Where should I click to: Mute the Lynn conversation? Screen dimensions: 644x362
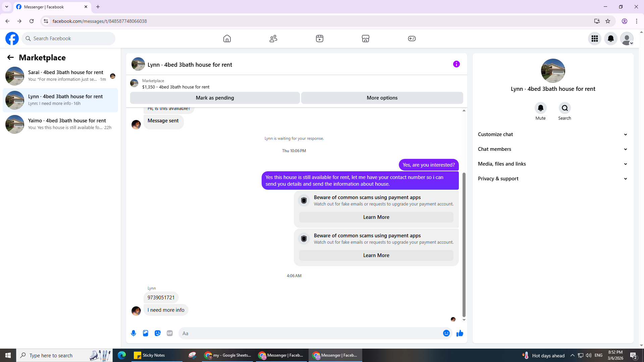pos(540,108)
